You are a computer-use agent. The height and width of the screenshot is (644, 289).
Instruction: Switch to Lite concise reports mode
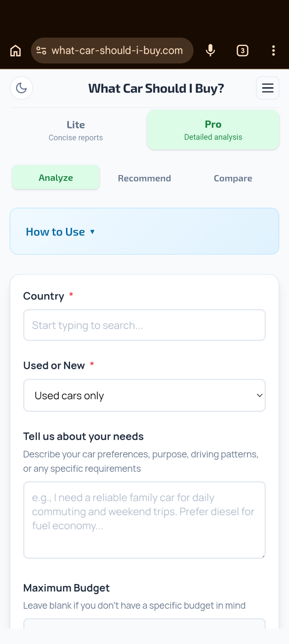[x=76, y=130]
